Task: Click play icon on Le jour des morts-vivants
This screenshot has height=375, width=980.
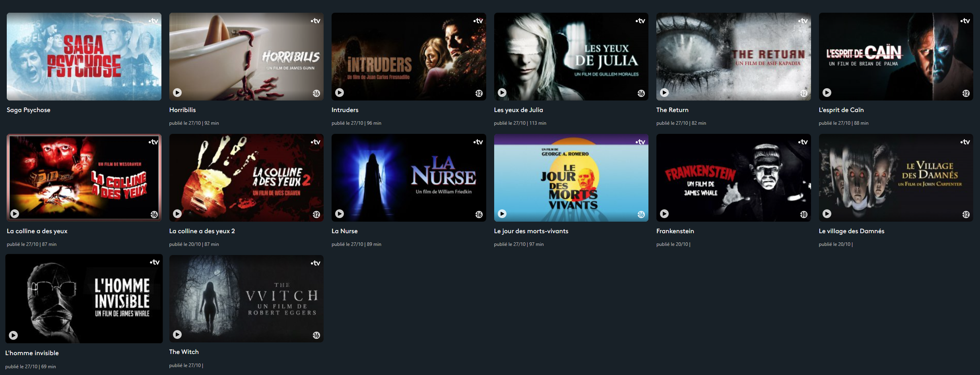Action: tap(502, 214)
